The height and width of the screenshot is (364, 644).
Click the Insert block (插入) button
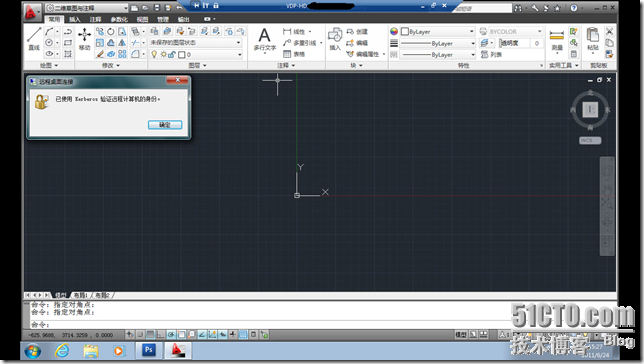[x=335, y=39]
